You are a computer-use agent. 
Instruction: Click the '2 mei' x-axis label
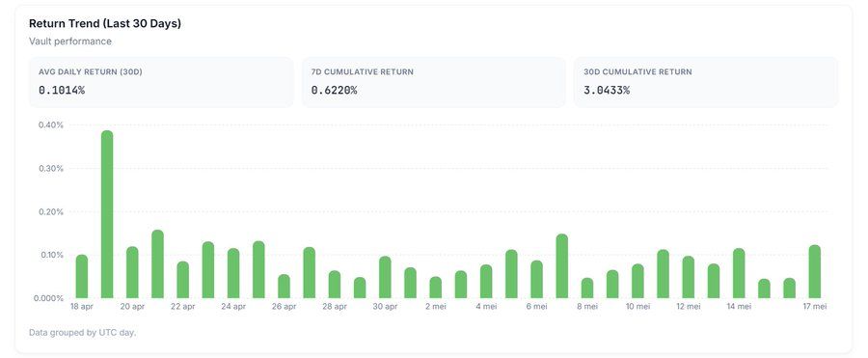[x=436, y=306]
